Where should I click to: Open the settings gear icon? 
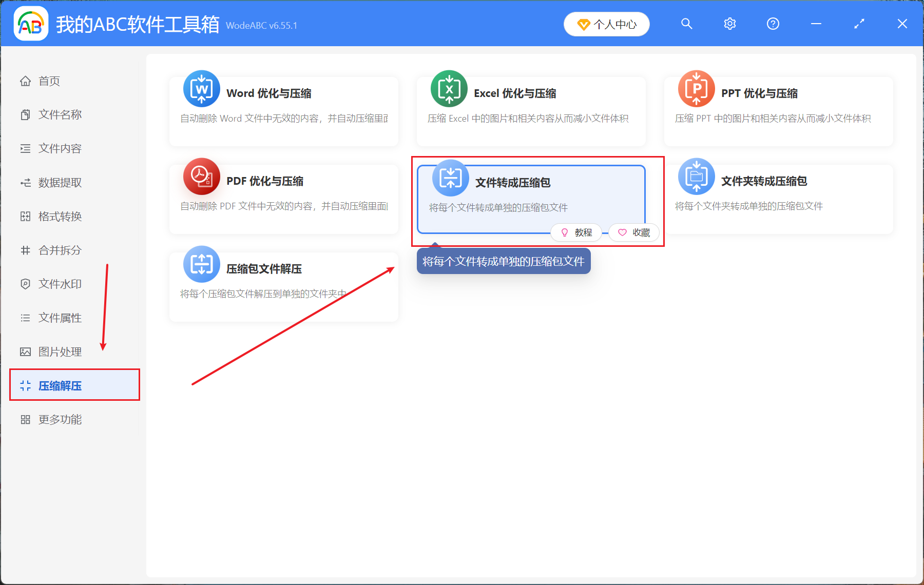point(729,24)
